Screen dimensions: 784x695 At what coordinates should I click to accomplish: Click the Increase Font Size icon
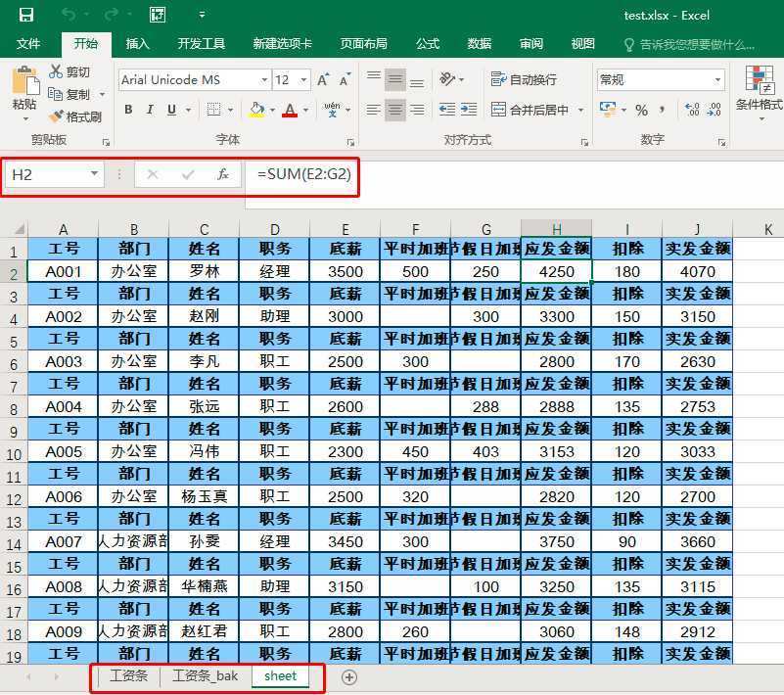click(324, 79)
